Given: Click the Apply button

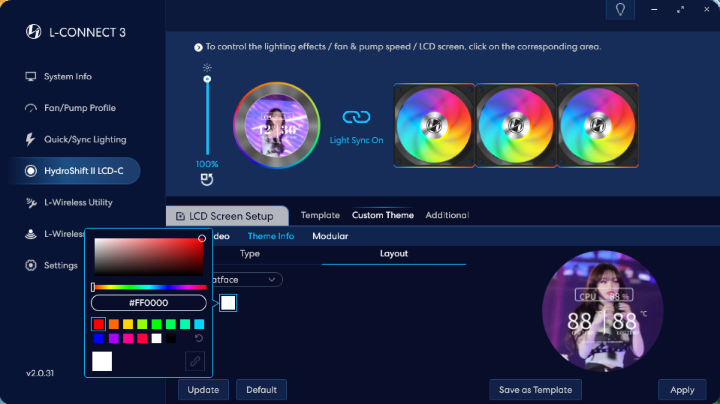Looking at the screenshot, I should pos(682,390).
